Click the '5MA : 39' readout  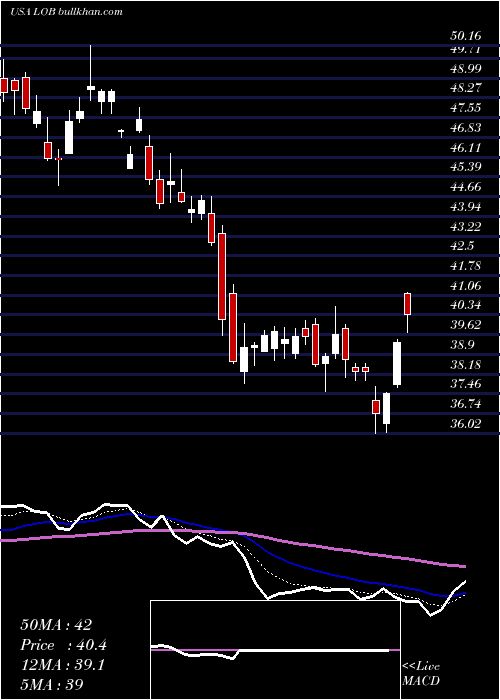pyautogui.click(x=52, y=684)
